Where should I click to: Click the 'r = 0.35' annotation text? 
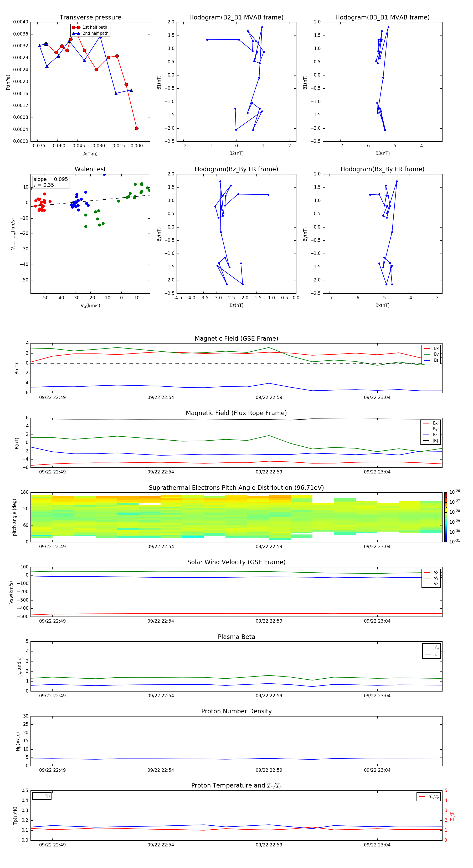pos(44,185)
